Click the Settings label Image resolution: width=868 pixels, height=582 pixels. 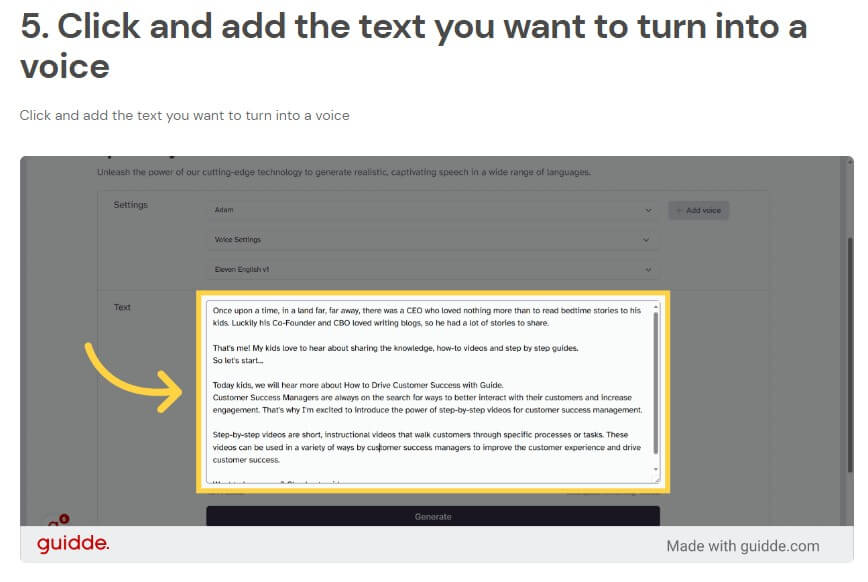131,204
